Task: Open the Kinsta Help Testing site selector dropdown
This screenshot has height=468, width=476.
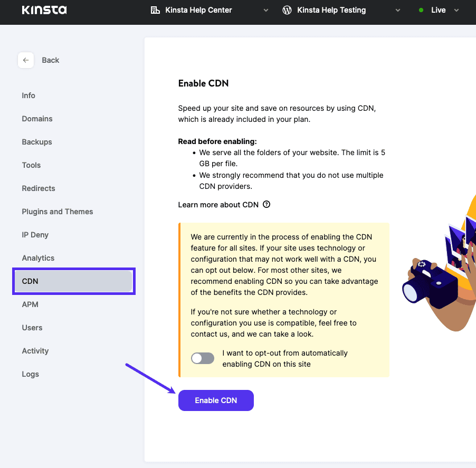Action: tap(397, 9)
